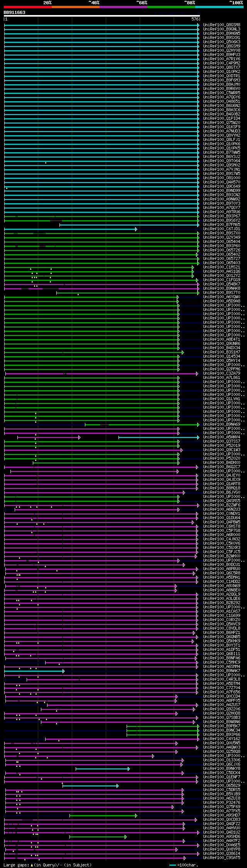Click the white query sequence bar
Image resolution: width=247 pixels, height=868 pixels.
tap(102, 16)
